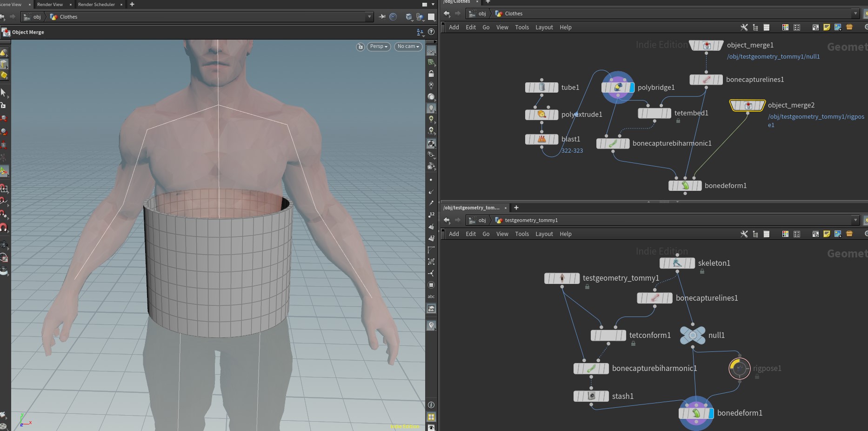
Task: Open the Tools menu in upper network editor
Action: [x=522, y=27]
